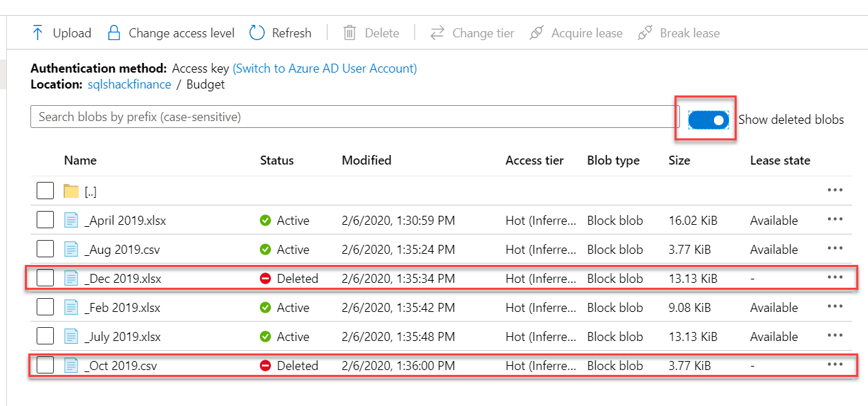The image size is (868, 406).
Task: Sort by the Modified column header
Action: pos(366,160)
